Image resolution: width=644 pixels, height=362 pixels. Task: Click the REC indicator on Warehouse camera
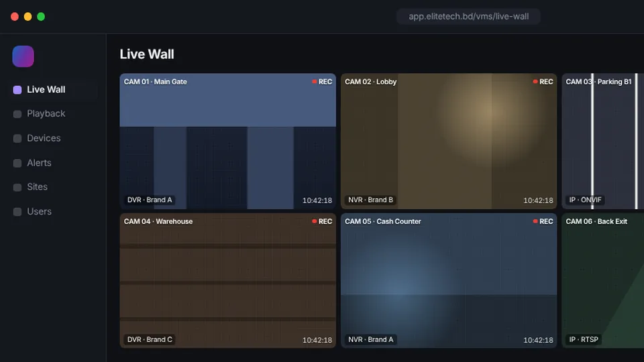click(322, 221)
